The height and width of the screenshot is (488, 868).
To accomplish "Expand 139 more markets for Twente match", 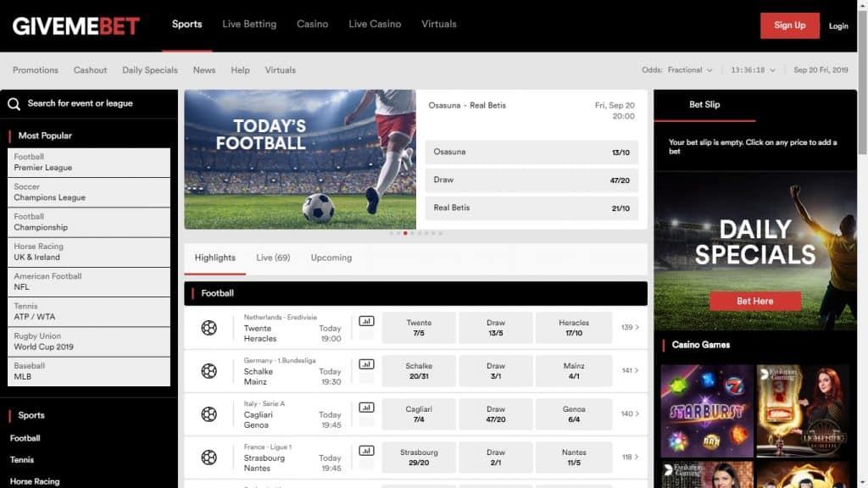I will (x=630, y=328).
